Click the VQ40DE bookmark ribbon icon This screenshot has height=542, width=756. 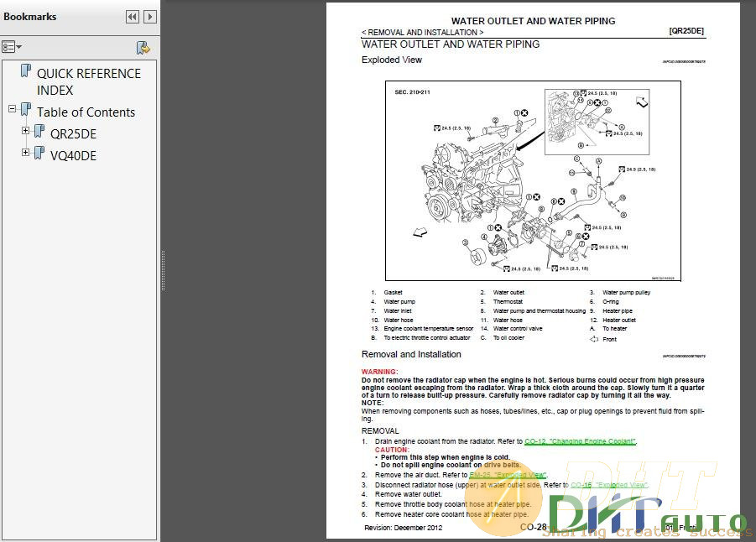tap(39, 153)
